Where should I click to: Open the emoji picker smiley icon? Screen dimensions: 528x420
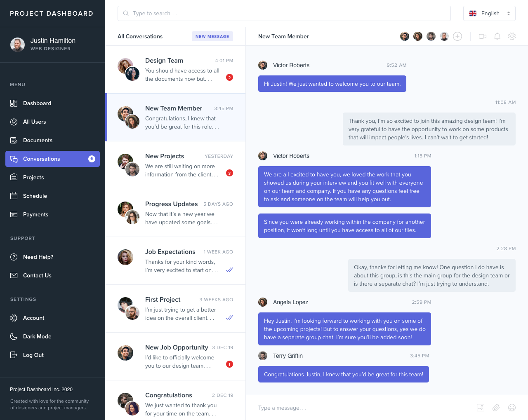coord(512,408)
